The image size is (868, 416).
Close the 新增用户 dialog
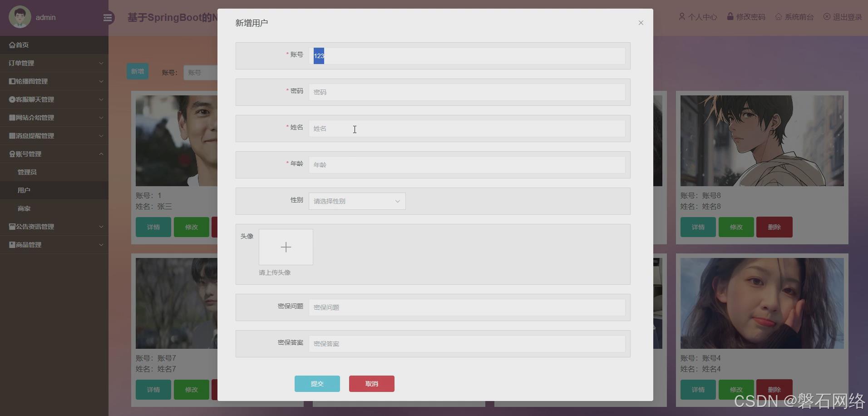point(641,22)
